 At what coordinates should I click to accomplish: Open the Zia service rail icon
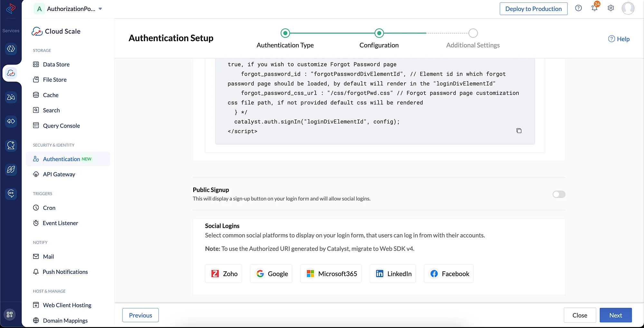(11, 97)
